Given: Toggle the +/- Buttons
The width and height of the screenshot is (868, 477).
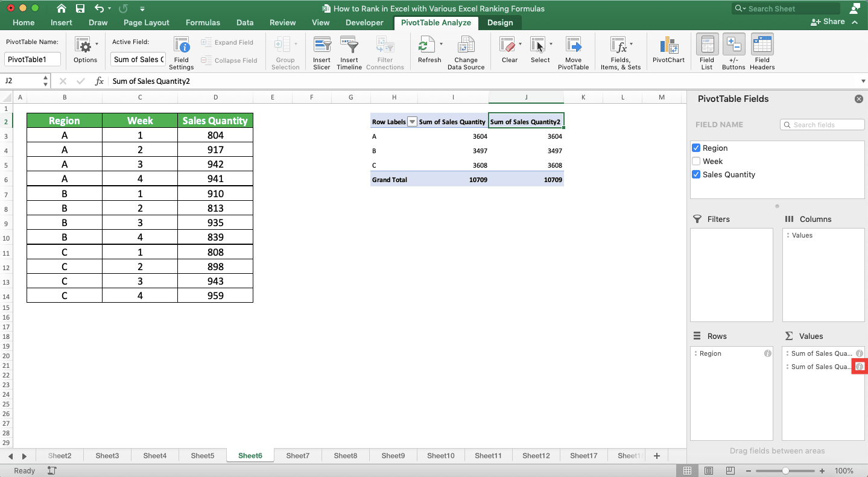Looking at the screenshot, I should point(733,53).
